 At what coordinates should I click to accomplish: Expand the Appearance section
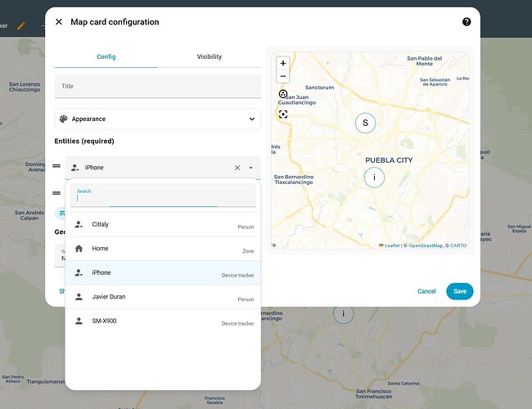click(x=158, y=119)
